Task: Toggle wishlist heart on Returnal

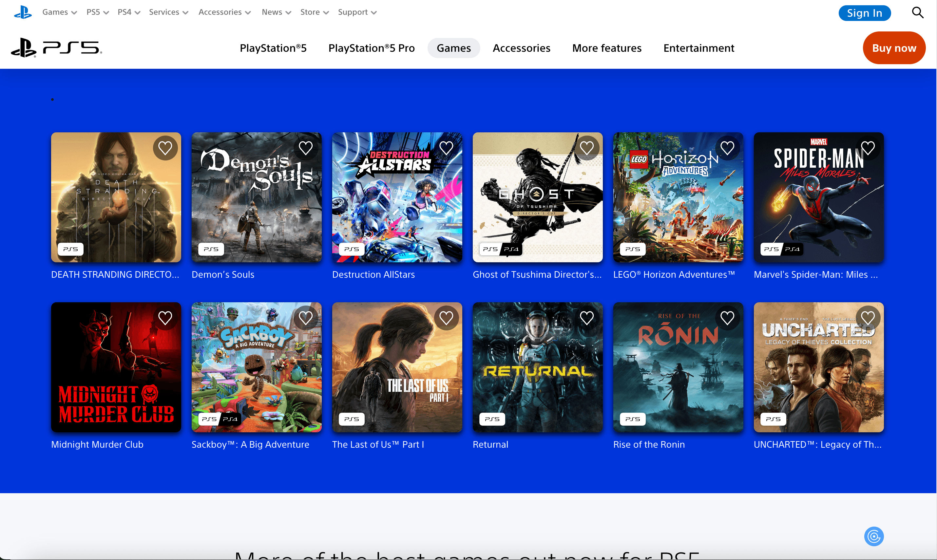Action: click(x=587, y=318)
